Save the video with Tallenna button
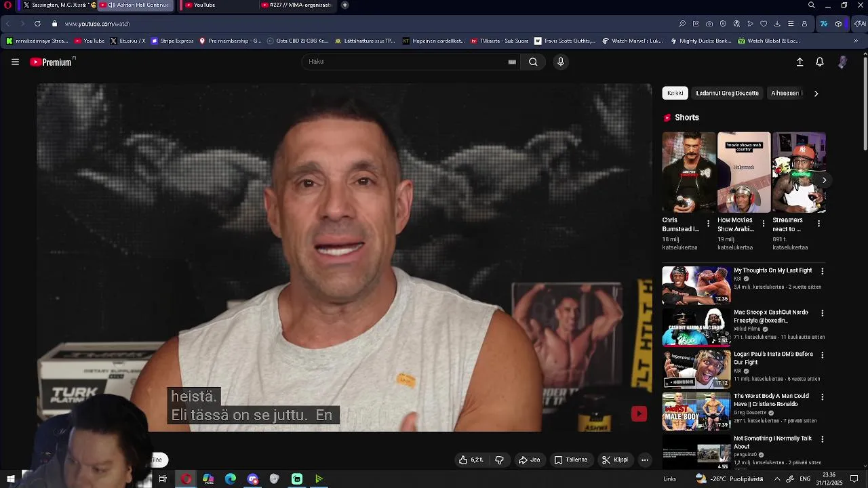Viewport: 868px width, 488px height. point(571,460)
